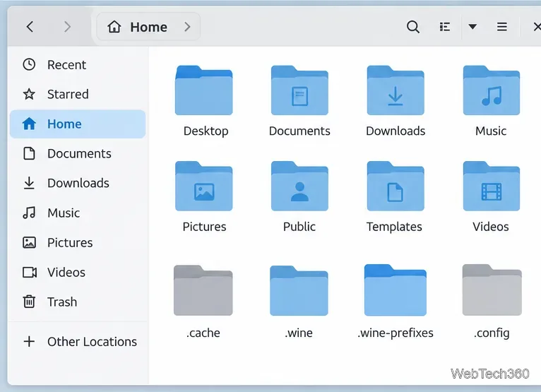
Task: Open the search magnifier icon
Action: 413,27
